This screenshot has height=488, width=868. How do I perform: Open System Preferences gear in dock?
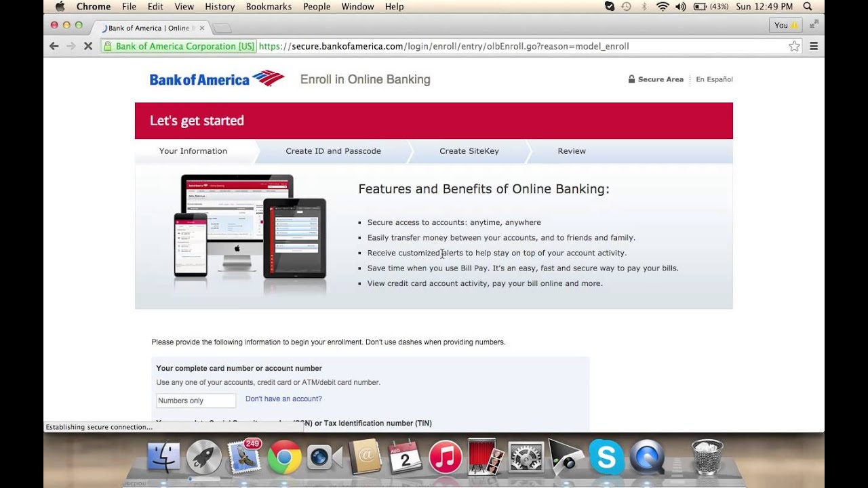pyautogui.click(x=526, y=457)
